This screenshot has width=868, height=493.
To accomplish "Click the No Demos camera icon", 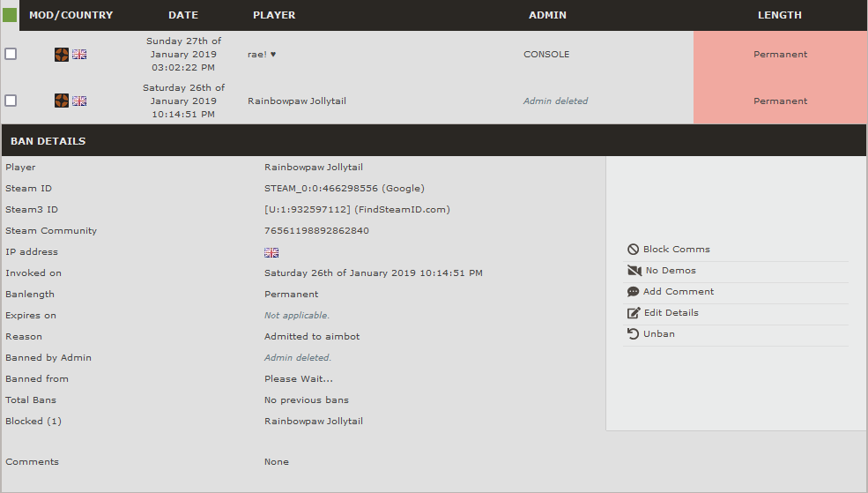I will tap(634, 271).
